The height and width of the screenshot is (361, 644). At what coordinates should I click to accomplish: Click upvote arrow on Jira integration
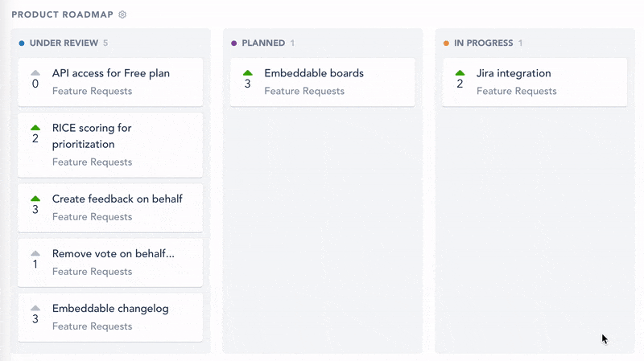[460, 73]
